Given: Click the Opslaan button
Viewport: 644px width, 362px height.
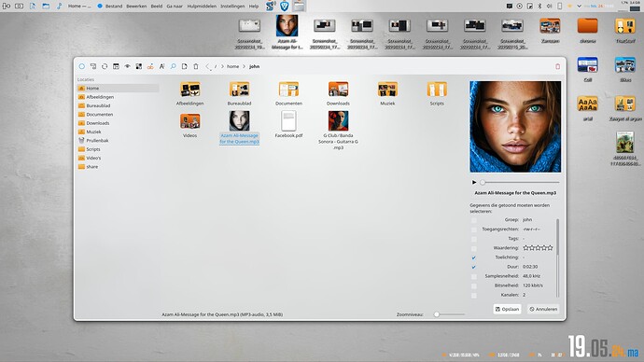Looking at the screenshot, I should click(507, 309).
